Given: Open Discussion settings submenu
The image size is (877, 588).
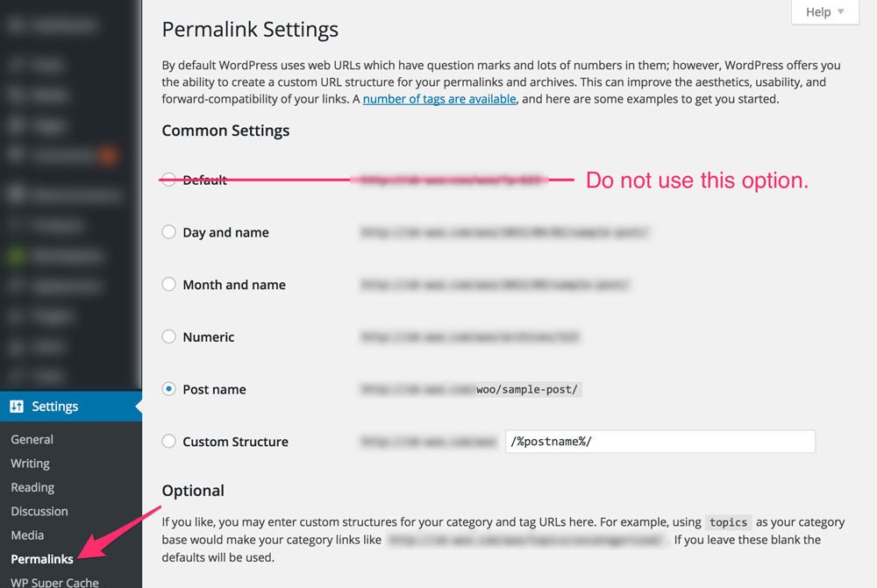Looking at the screenshot, I should pos(39,512).
